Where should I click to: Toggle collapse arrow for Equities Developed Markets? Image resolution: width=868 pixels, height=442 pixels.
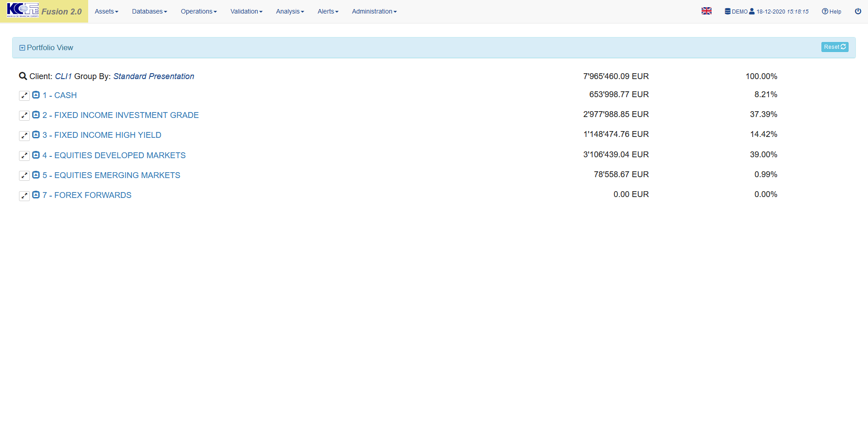point(36,155)
